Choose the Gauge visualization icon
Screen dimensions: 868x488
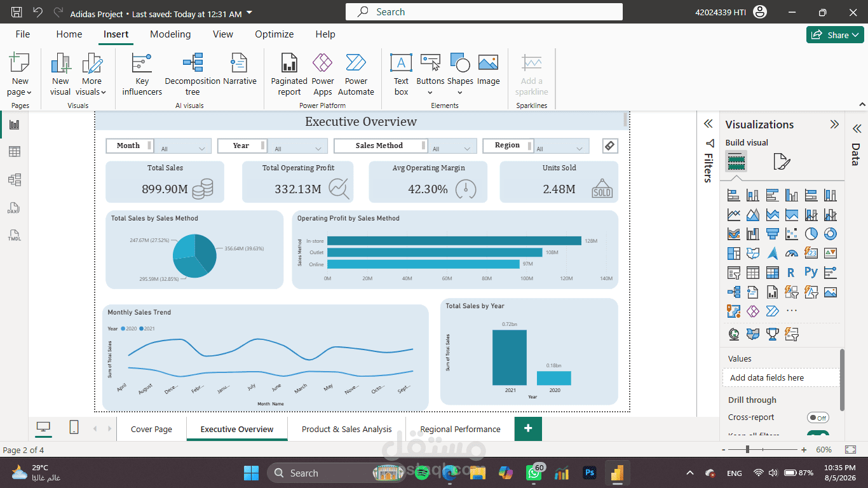(x=792, y=253)
